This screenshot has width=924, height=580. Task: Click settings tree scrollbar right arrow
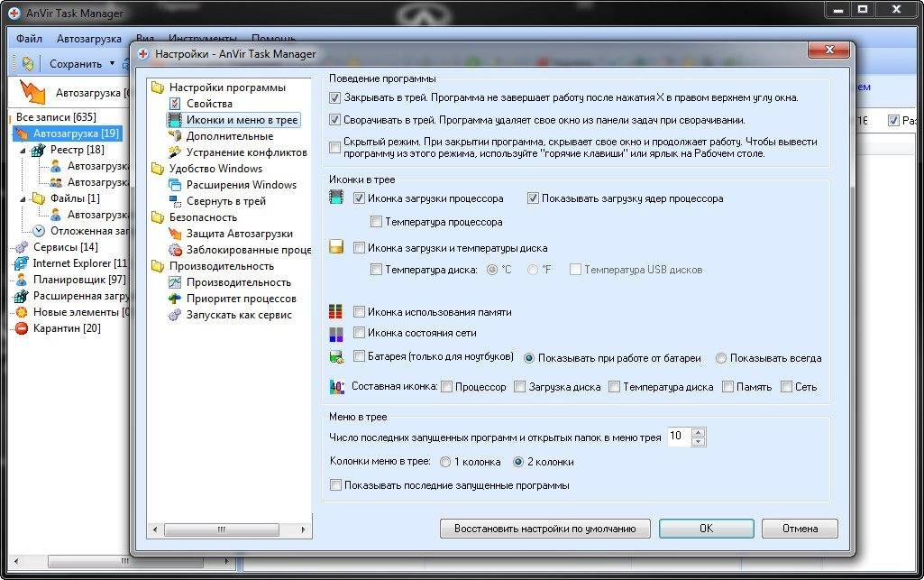304,529
